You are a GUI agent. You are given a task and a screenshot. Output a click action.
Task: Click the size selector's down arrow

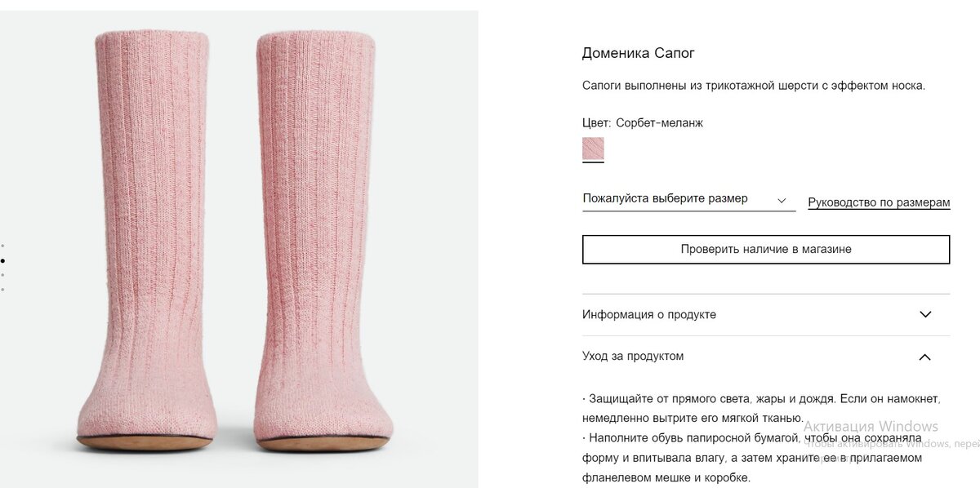pyautogui.click(x=782, y=200)
